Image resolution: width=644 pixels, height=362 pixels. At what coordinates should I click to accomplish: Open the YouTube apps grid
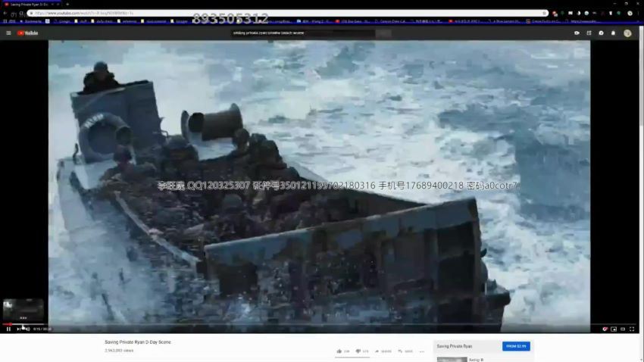coord(589,33)
